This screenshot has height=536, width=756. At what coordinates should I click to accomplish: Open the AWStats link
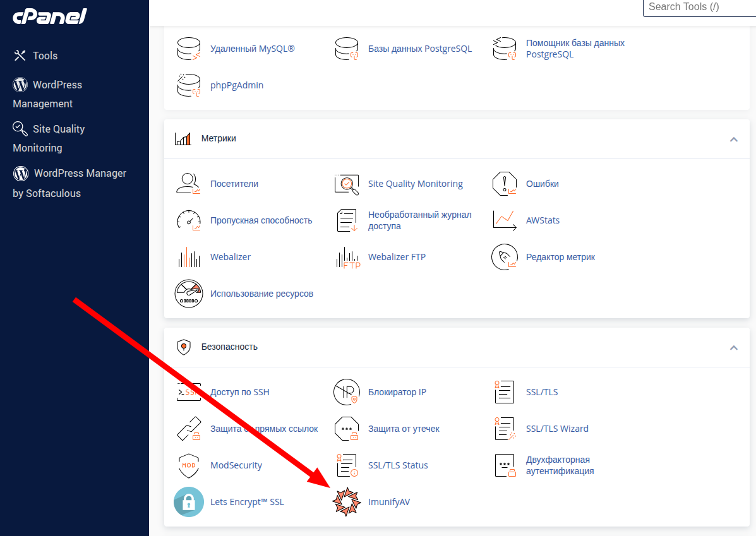543,220
